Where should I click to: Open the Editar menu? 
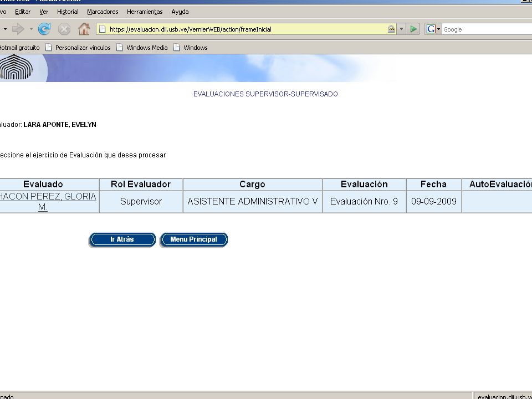click(23, 12)
